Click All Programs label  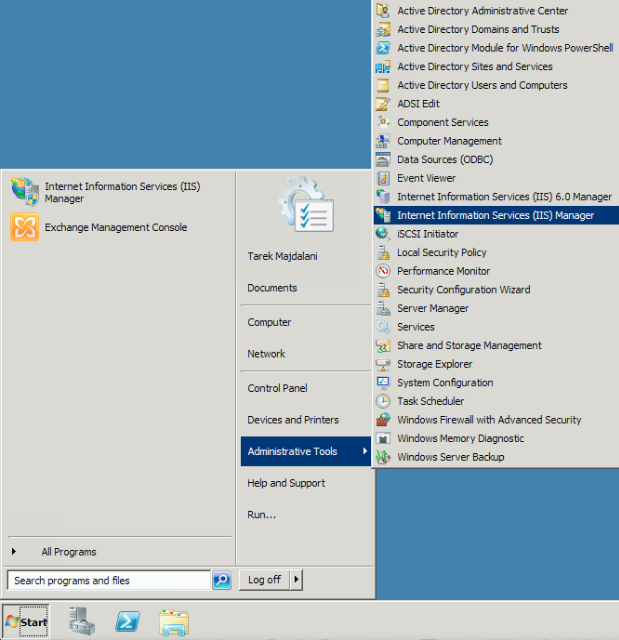click(69, 552)
